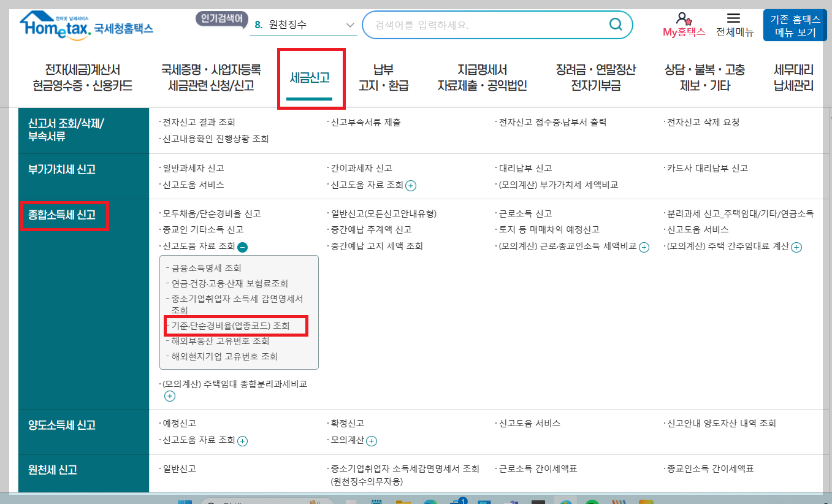Open 일반신고(모든신고안내유형) link
This screenshot has width=832, height=504.
coord(383,213)
